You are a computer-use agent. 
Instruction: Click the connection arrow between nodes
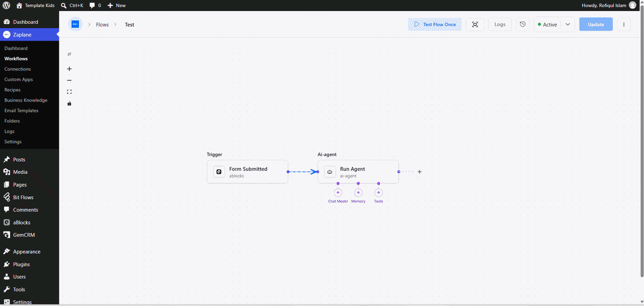pos(303,172)
